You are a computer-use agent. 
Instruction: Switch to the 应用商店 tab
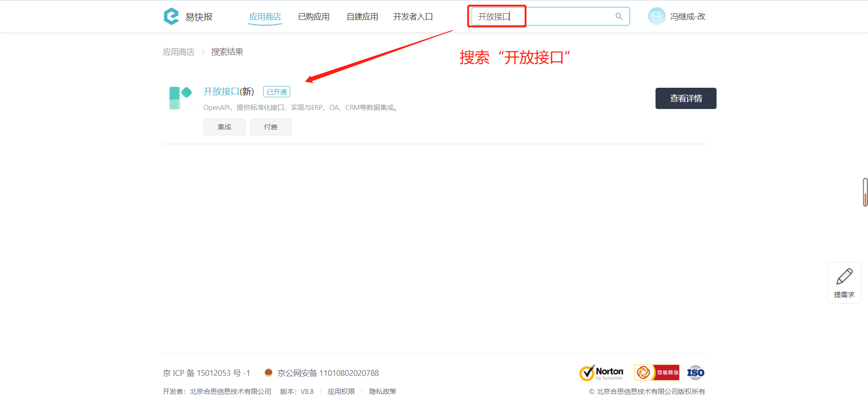click(265, 17)
